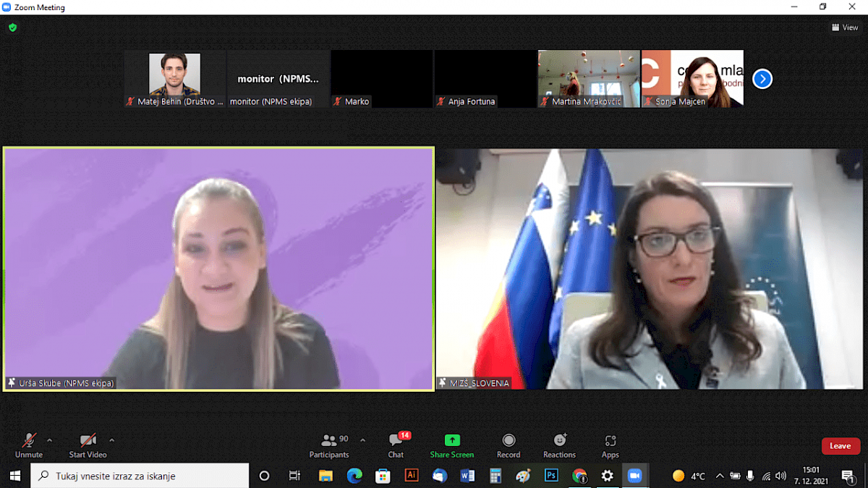Open clock and calendar 15:01
Image resolution: width=868 pixels, height=488 pixels.
(x=811, y=476)
